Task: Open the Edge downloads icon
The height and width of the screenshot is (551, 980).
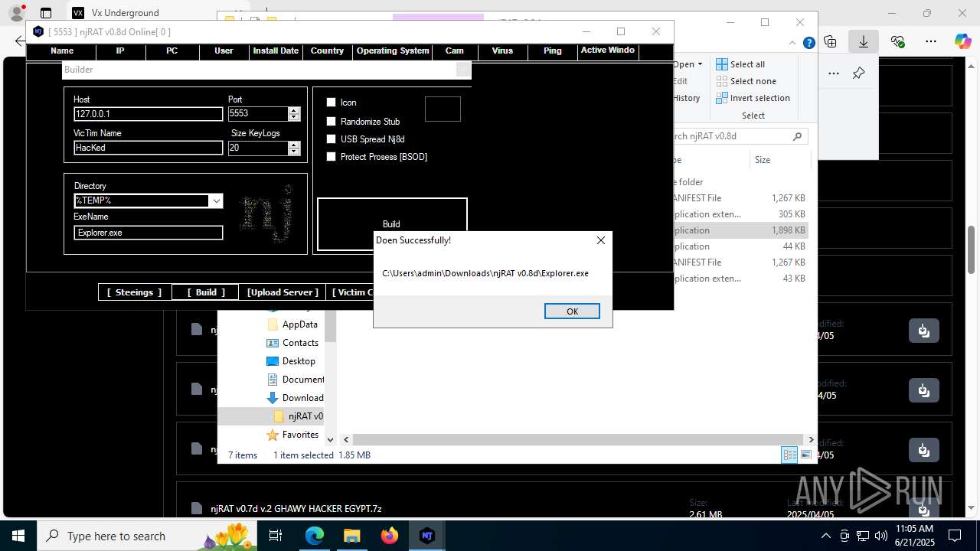Action: [x=864, y=41]
